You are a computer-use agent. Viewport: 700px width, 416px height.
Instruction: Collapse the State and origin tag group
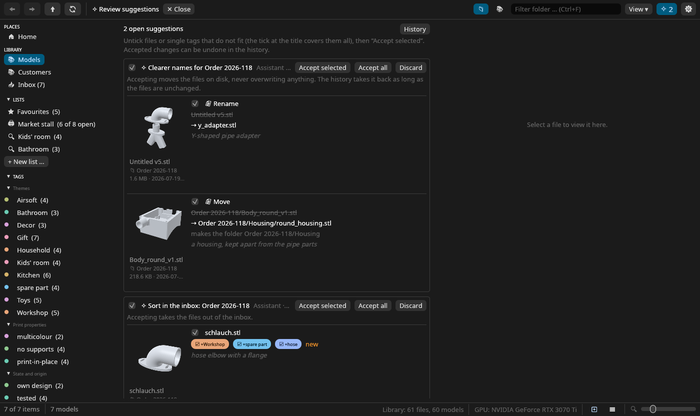8,374
